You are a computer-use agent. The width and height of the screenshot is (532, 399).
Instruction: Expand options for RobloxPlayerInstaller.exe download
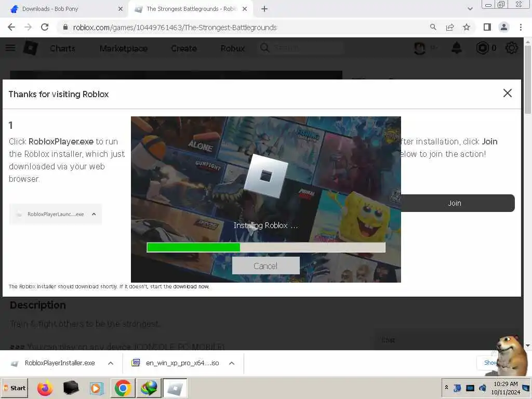click(111, 363)
